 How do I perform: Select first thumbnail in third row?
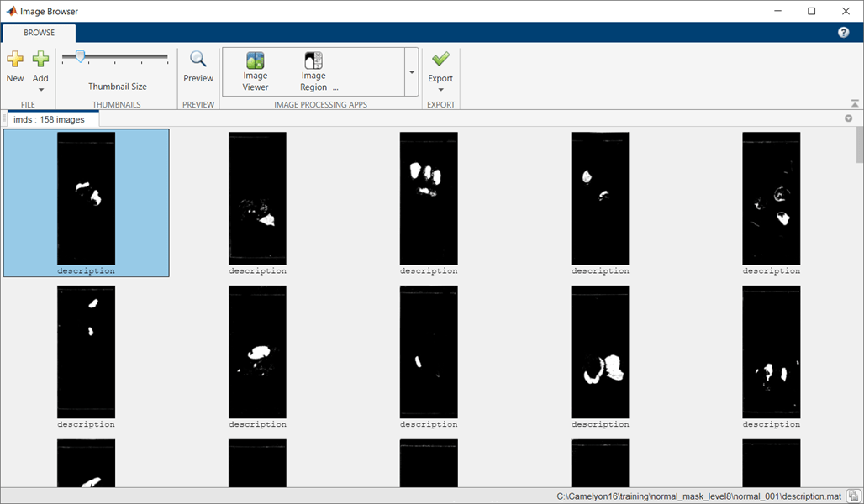tap(87, 463)
